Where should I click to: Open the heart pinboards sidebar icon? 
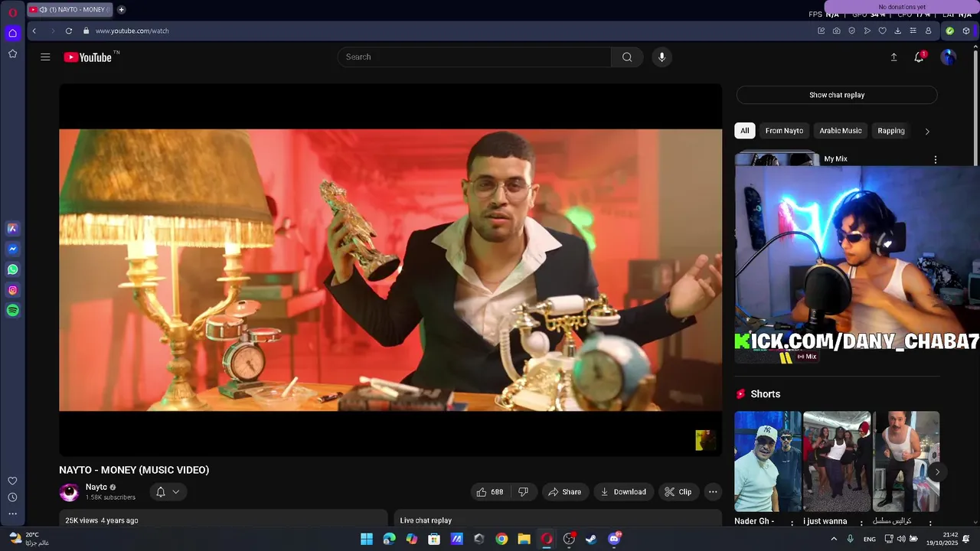(x=12, y=481)
